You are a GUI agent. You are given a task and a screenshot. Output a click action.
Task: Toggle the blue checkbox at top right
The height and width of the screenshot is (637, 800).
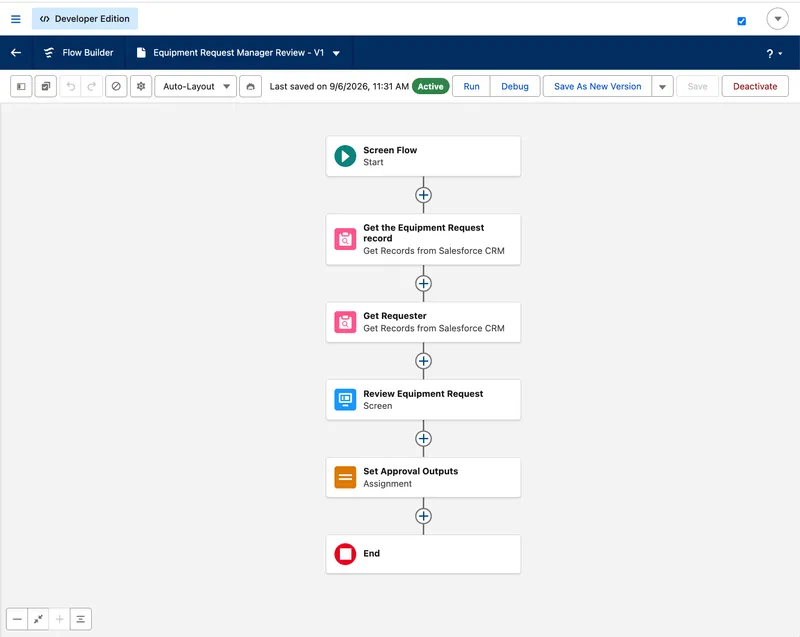[741, 21]
